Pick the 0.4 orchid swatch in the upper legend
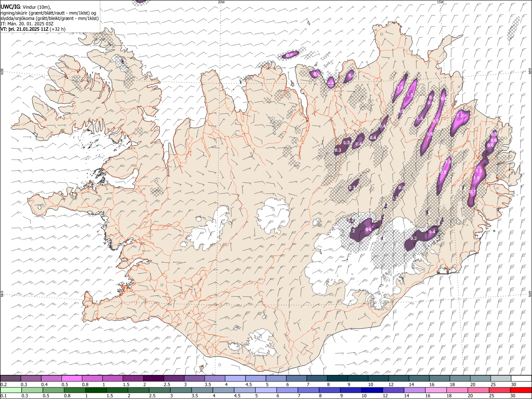532x399 pixels. [x=52, y=379]
